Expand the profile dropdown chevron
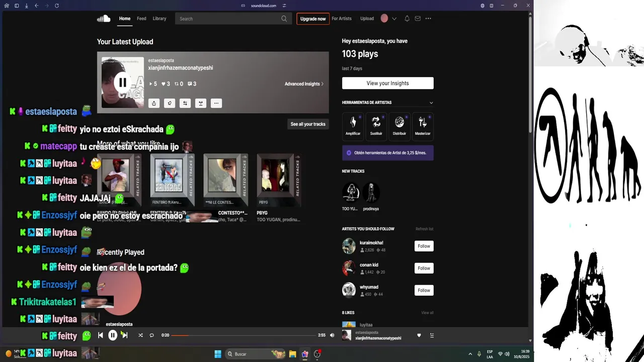The height and width of the screenshot is (362, 644). tap(394, 19)
